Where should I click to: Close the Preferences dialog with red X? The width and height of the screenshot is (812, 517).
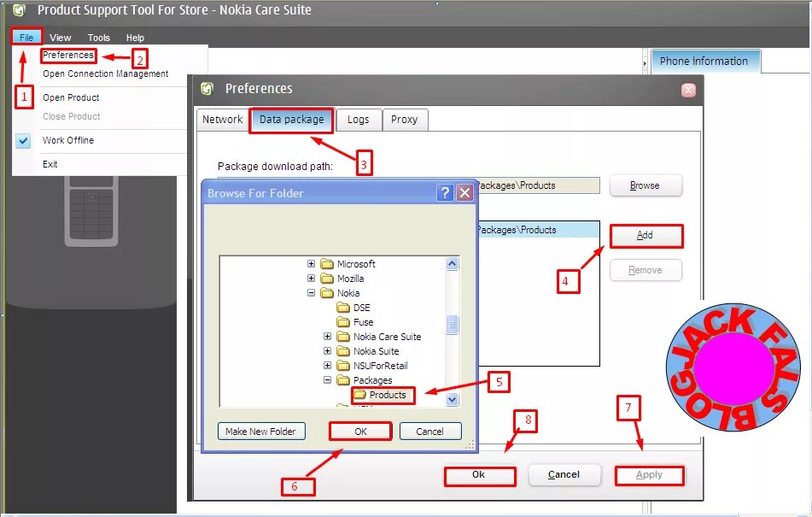688,90
